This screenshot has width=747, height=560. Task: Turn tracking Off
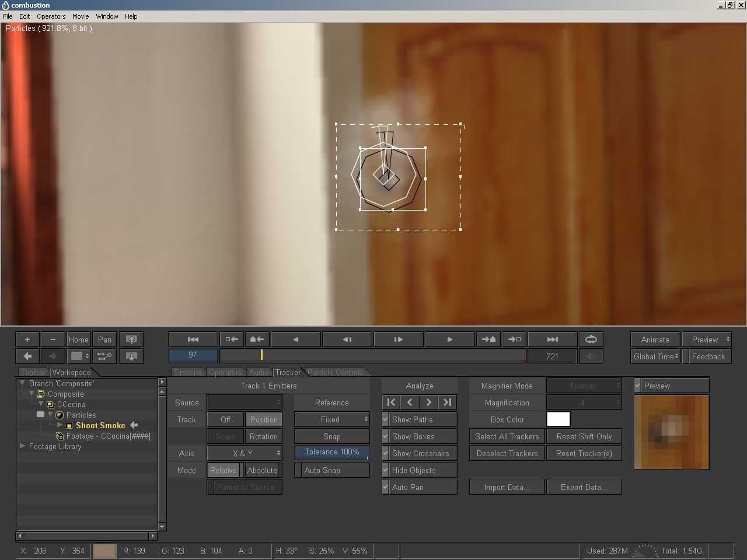click(225, 419)
